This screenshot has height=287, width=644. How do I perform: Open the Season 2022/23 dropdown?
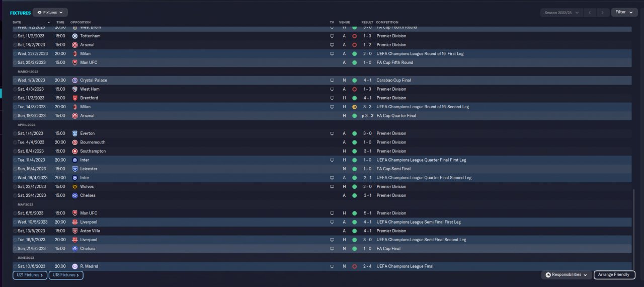pos(561,13)
